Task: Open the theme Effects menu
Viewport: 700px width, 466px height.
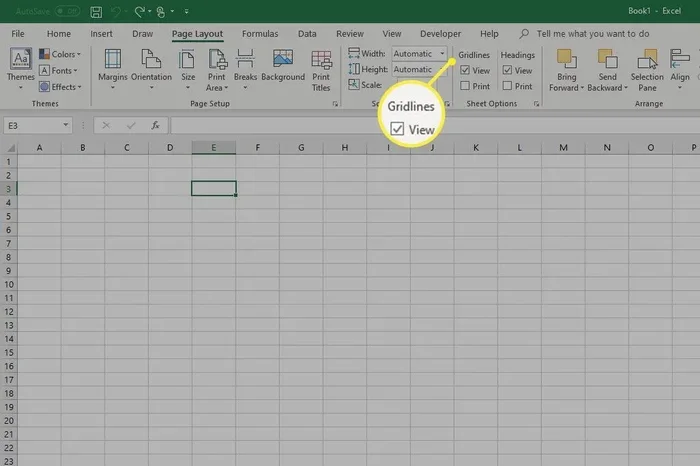Action: tap(60, 87)
